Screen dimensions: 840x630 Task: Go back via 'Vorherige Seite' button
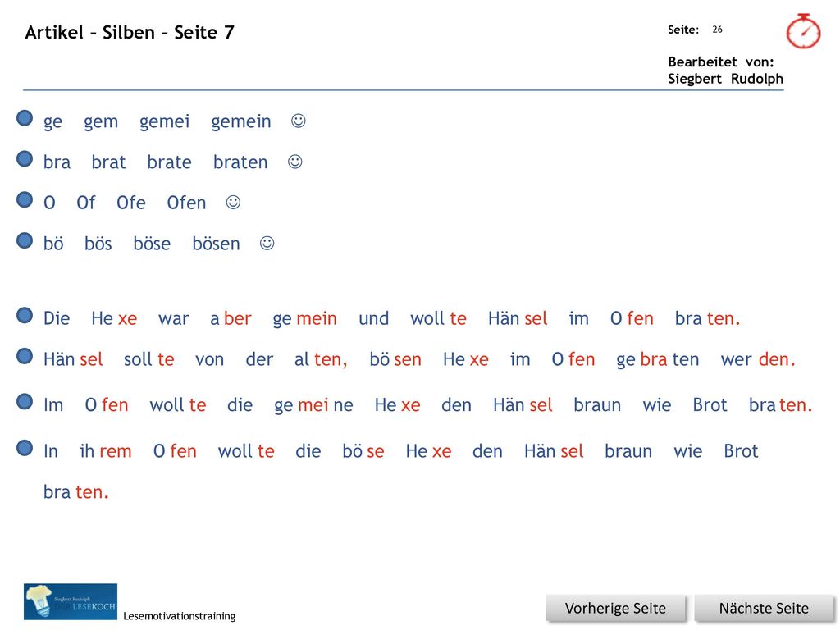coord(615,608)
